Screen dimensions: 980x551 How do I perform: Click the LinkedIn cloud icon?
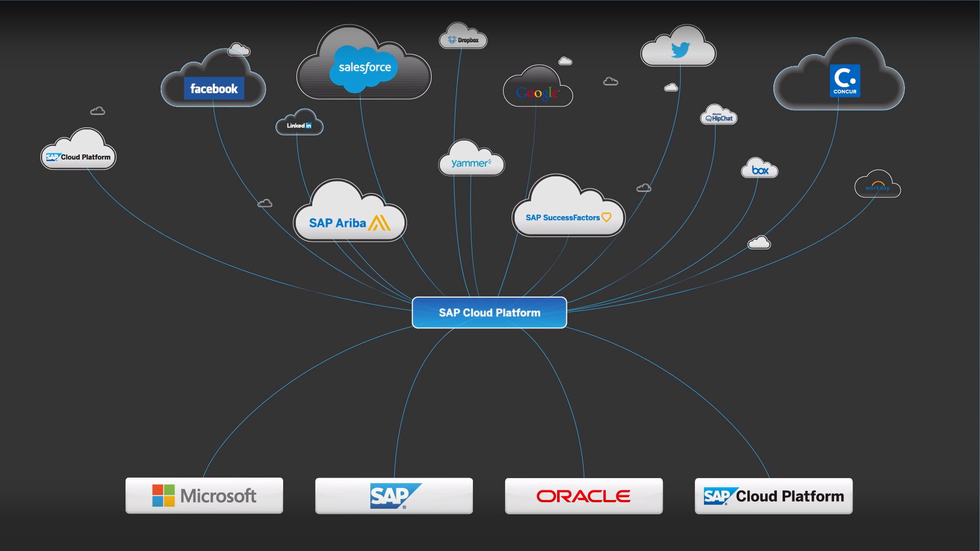[x=299, y=125]
